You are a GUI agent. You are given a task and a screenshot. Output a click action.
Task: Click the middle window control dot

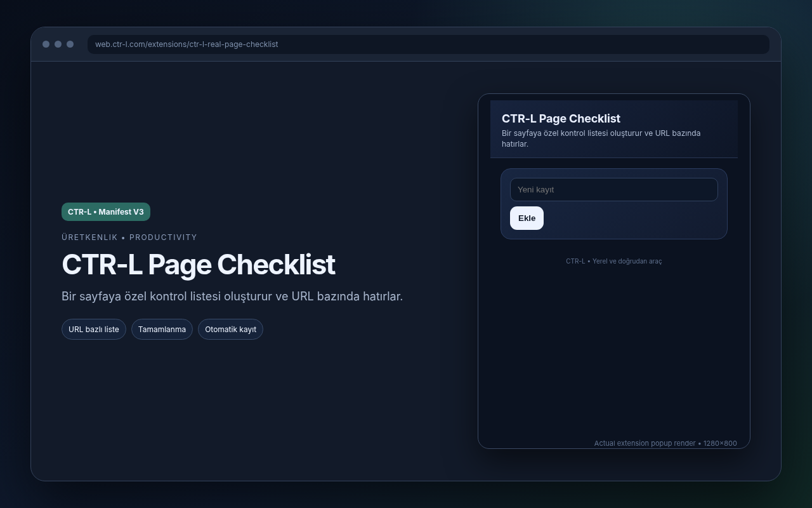pyautogui.click(x=58, y=44)
